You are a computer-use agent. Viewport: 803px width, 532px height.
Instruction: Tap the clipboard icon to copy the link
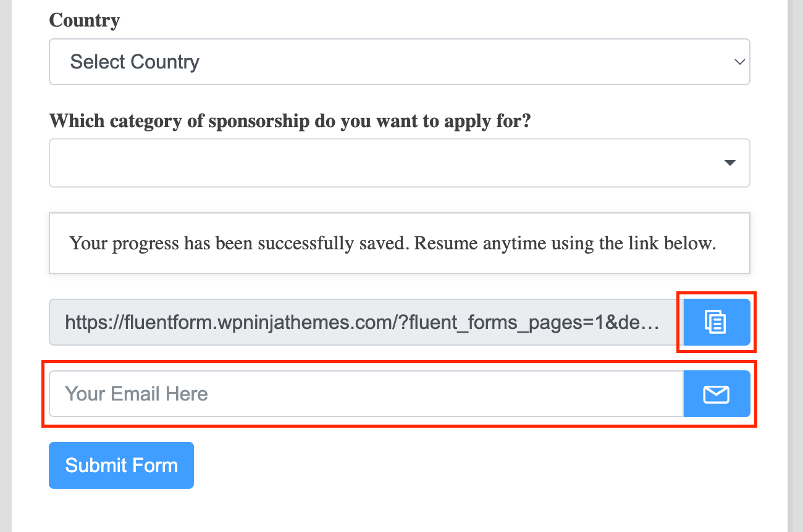point(716,322)
